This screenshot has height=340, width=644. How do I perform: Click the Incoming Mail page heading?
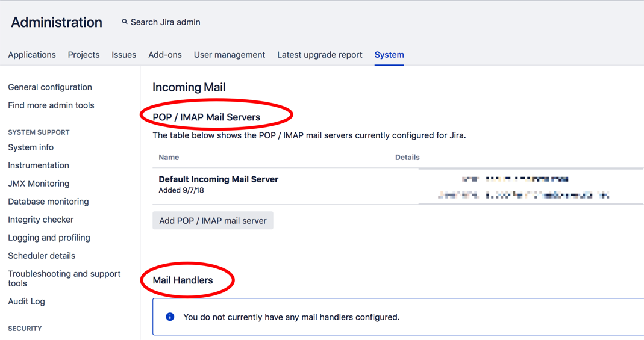coord(189,87)
